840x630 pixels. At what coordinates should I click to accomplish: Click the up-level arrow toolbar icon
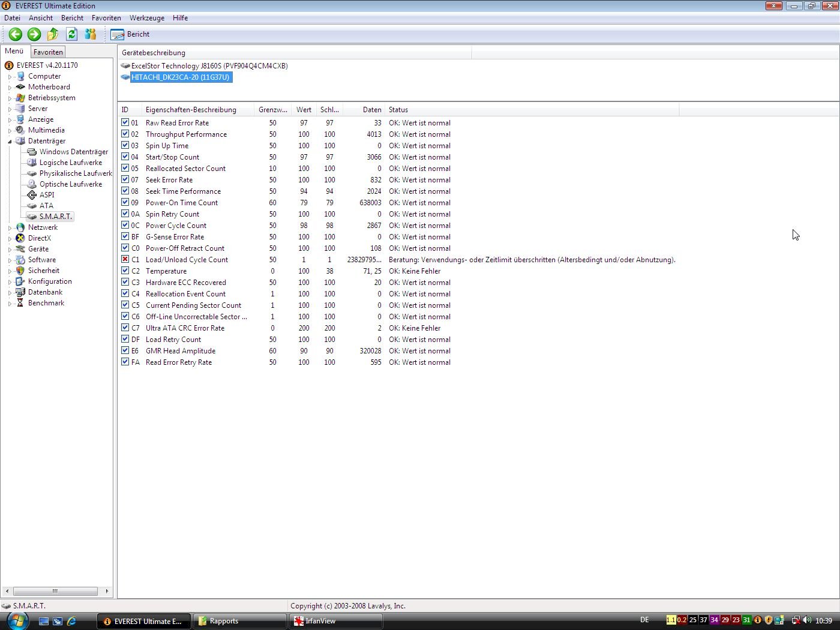click(x=53, y=34)
